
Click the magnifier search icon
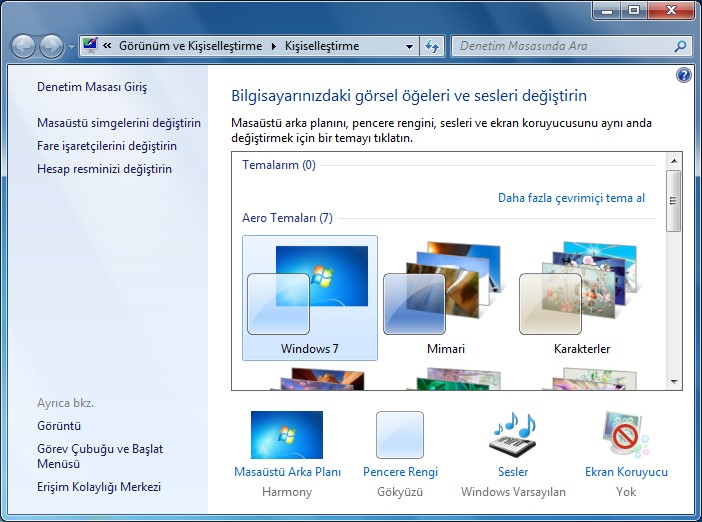click(680, 46)
